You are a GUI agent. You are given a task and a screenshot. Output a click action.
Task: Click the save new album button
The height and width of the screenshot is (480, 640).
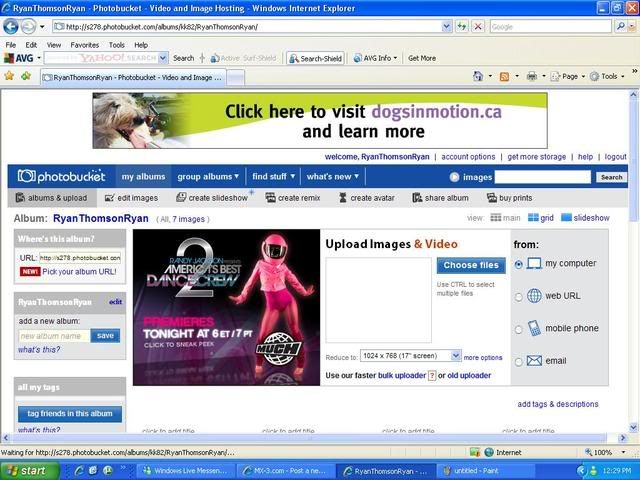(105, 336)
